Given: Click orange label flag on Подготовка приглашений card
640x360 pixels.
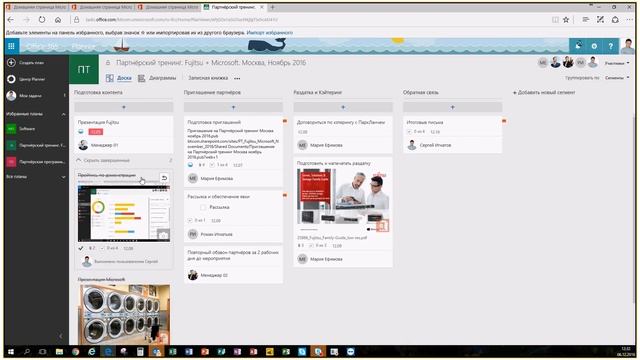Looking at the screenshot, I should [x=285, y=121].
